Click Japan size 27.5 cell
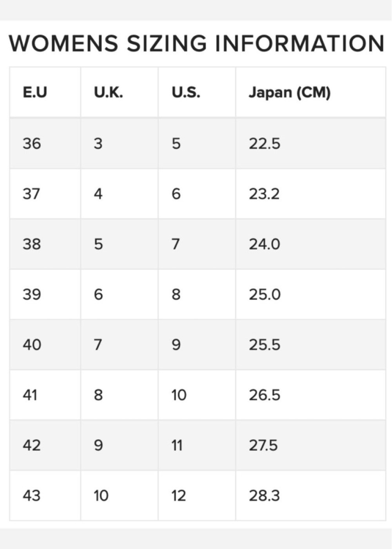392x549 pixels. tap(263, 445)
